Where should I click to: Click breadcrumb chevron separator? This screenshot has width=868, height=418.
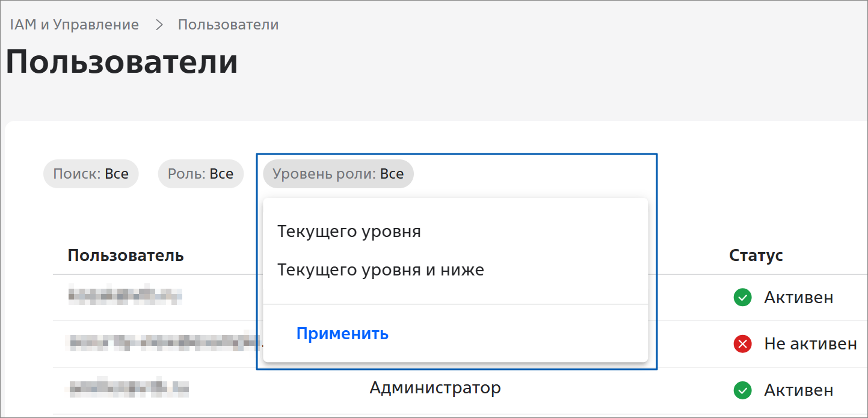point(159,25)
